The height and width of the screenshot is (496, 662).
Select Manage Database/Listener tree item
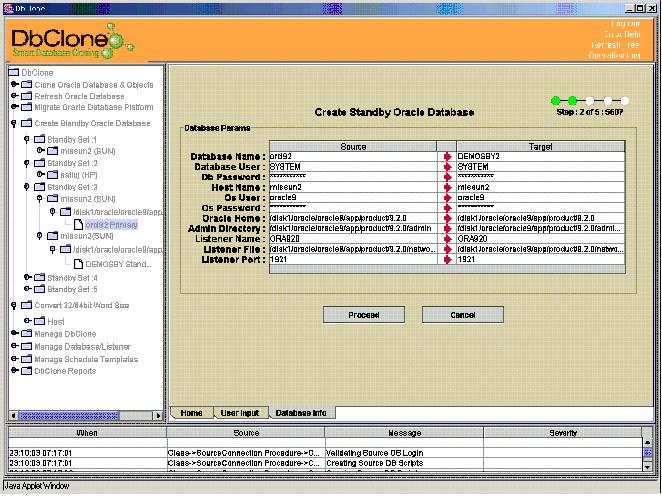pos(82,347)
